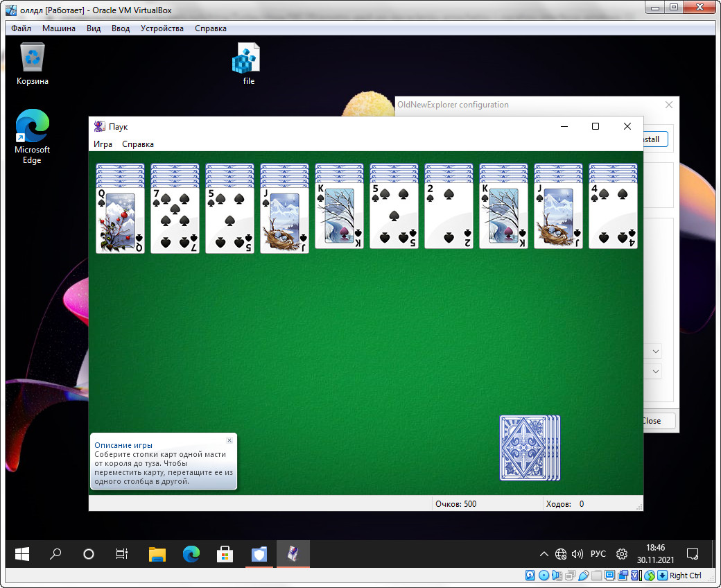Open VirtualBox Ввод menu
Image resolution: width=721 pixels, height=588 pixels.
click(x=121, y=28)
